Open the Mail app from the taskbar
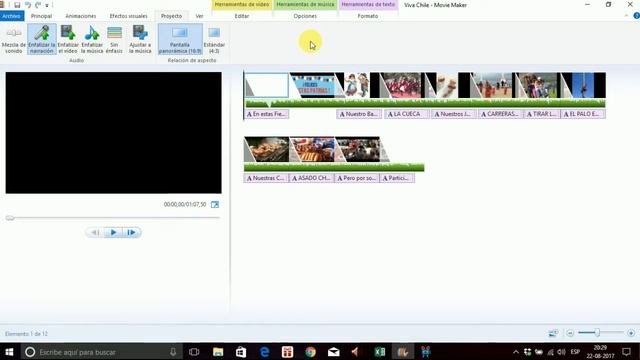Viewport: 640px width, 360px height. point(334,352)
